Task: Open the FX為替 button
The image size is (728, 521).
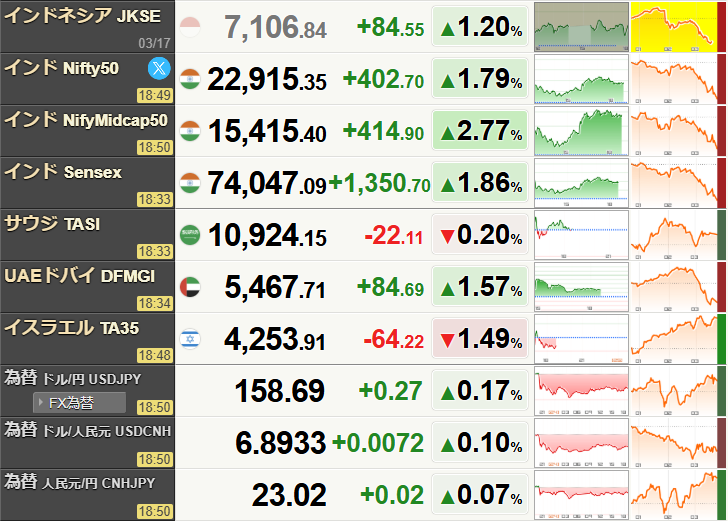Action: 79,403
